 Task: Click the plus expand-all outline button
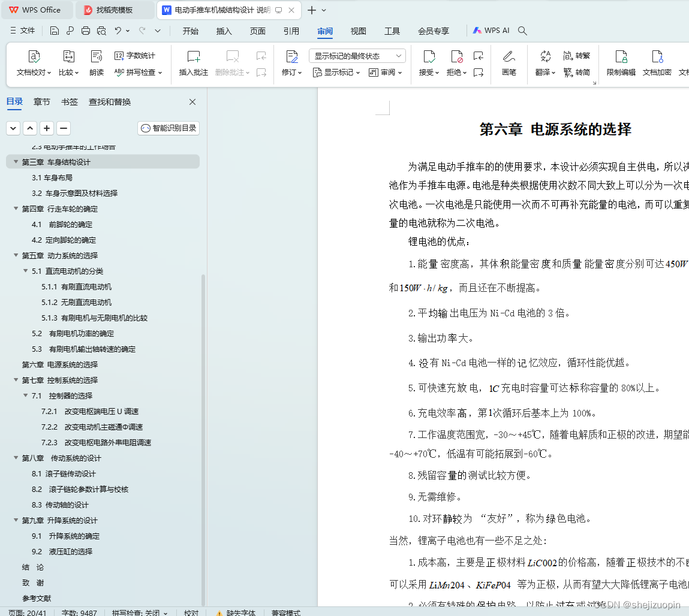click(x=47, y=128)
